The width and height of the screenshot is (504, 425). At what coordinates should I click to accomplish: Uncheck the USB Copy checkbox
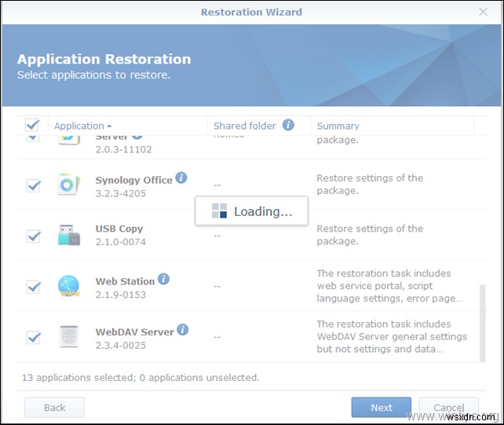(34, 236)
